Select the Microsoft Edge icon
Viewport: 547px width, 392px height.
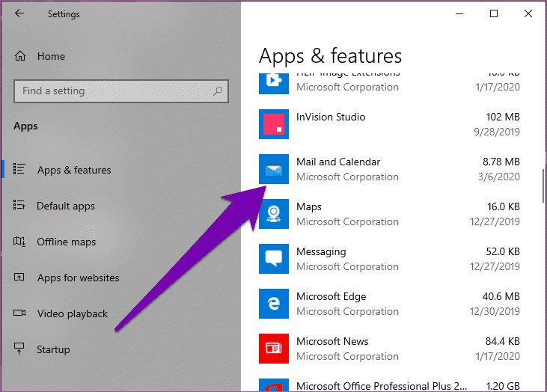[274, 304]
